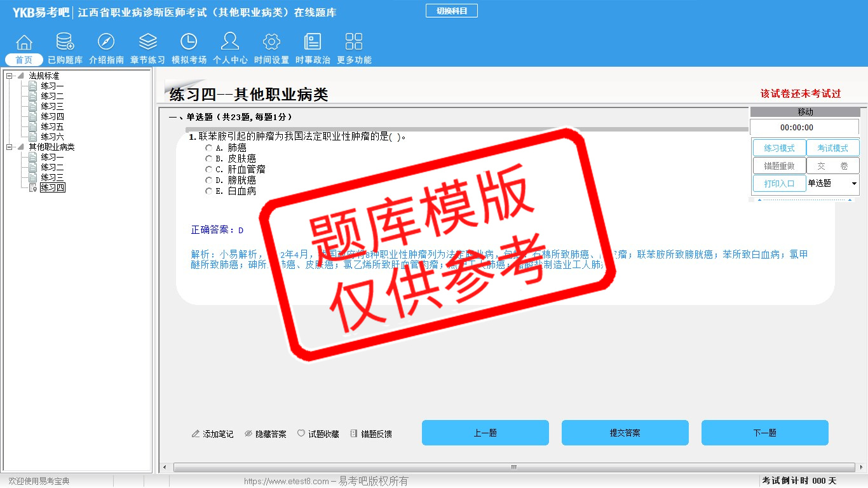Click the 切换科目 button
The width and height of the screenshot is (868, 488).
452,11
